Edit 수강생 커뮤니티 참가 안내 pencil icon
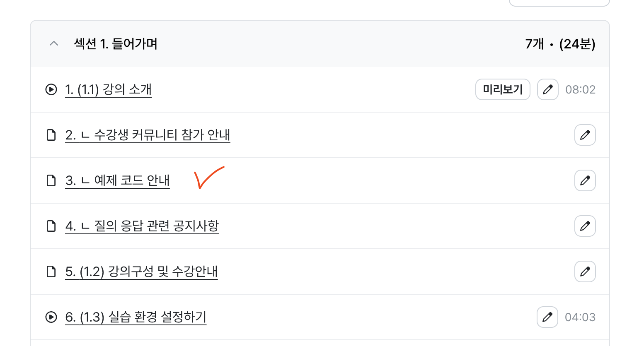 point(585,135)
